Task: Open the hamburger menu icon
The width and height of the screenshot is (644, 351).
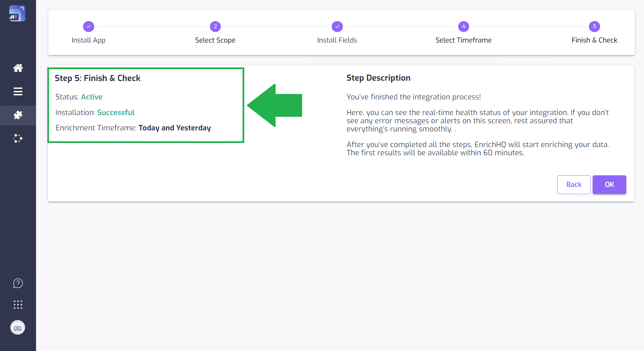Action: coord(18,92)
